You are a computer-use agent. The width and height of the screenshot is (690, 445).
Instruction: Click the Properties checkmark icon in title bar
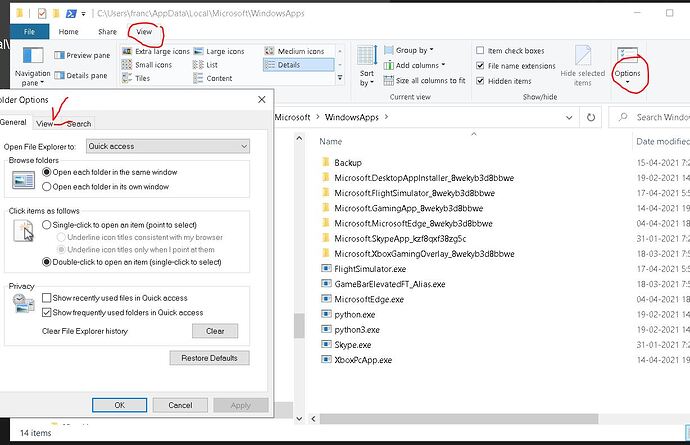42,14
